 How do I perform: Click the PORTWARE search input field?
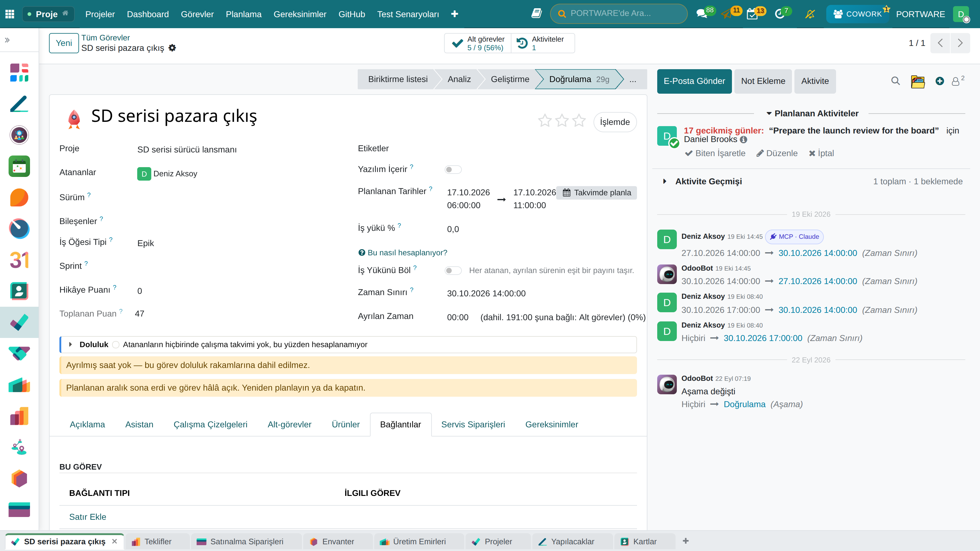click(619, 14)
